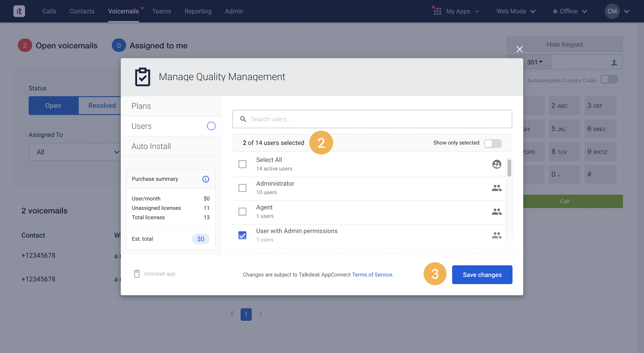Go to next voicemail page arrow

coord(260,314)
